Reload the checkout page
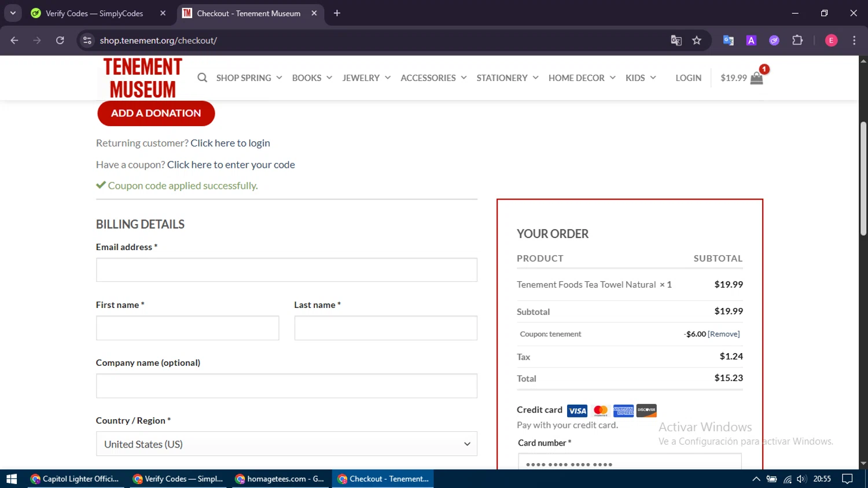868x488 pixels. click(60, 41)
